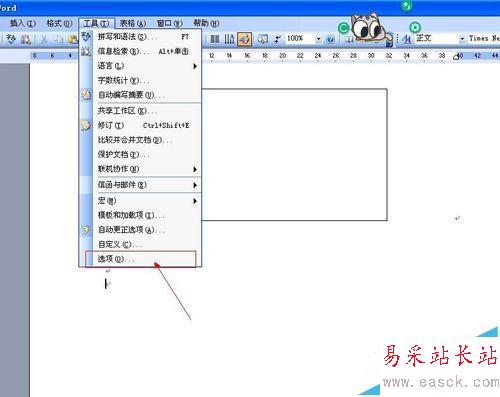Click ruler at the 20 mark
This screenshot has width=500, height=397.
click(282, 56)
